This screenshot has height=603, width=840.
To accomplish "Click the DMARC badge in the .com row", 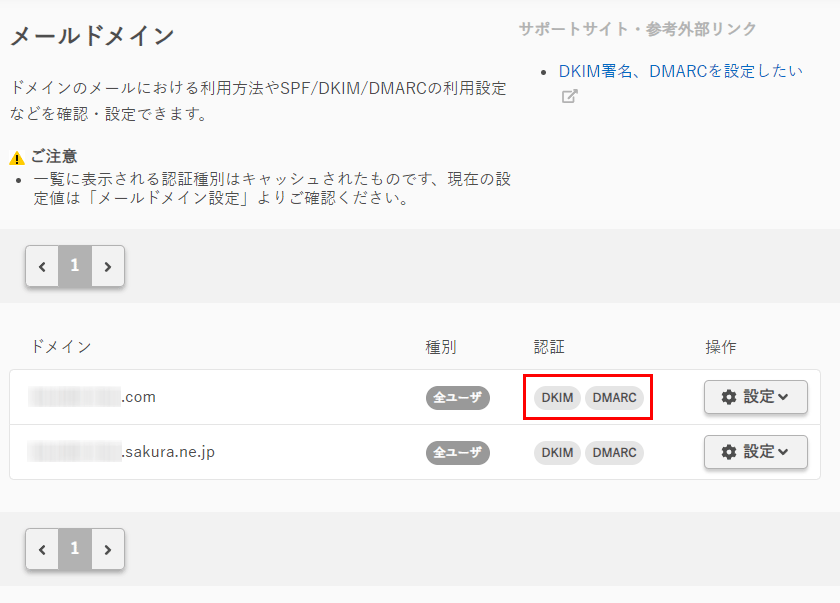I will click(614, 397).
